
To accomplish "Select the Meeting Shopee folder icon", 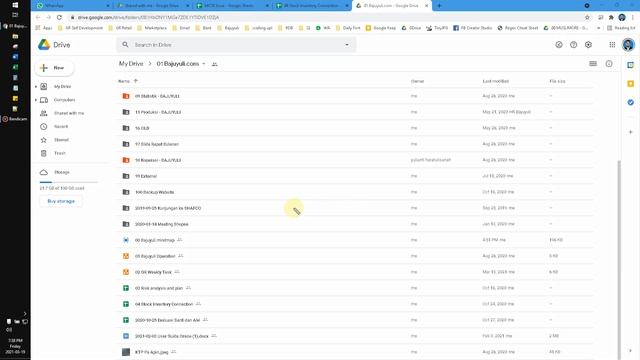I will tap(126, 224).
